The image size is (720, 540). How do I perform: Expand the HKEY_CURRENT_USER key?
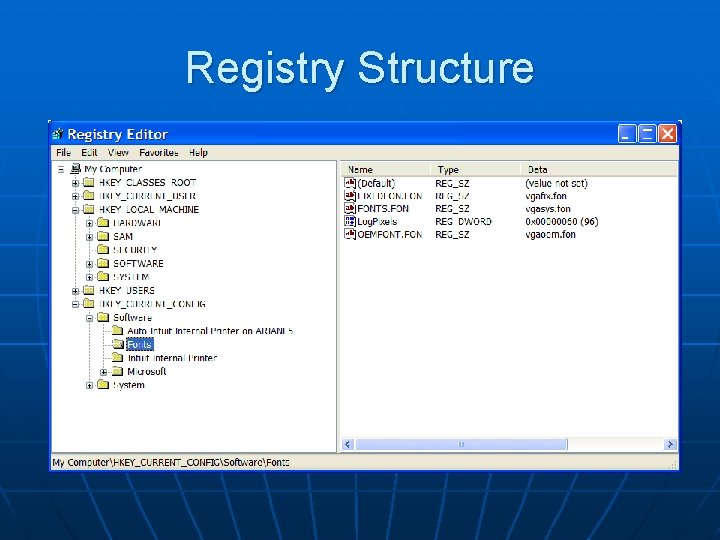(75, 196)
